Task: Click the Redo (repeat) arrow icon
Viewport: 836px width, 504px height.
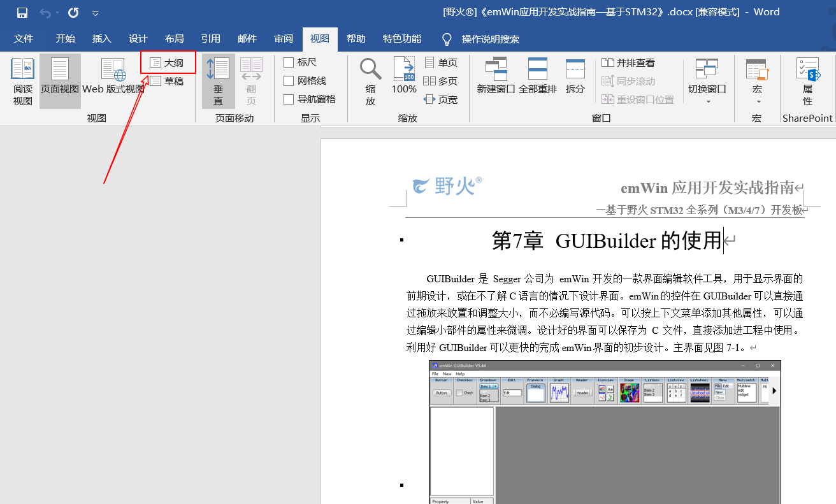Action: [73, 13]
